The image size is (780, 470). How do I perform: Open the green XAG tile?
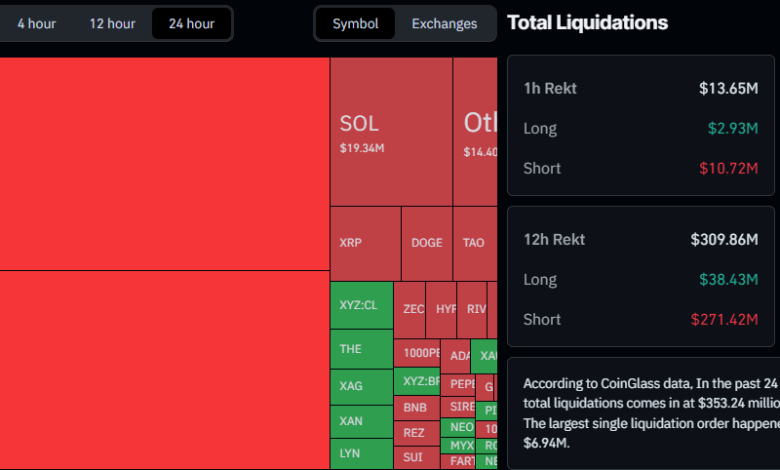coord(361,386)
